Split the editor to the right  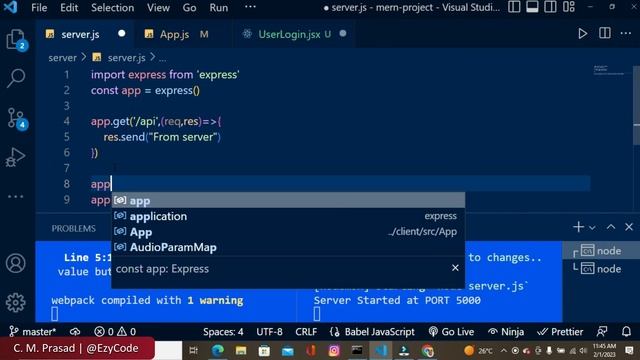[x=604, y=33]
